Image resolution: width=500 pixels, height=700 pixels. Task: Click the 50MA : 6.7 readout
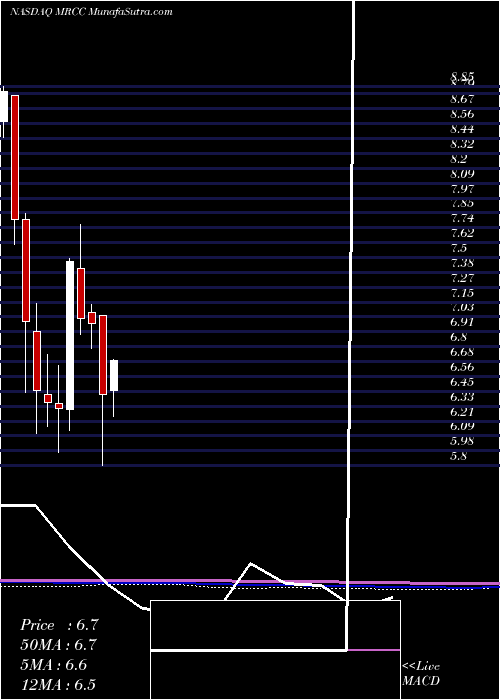click(58, 645)
